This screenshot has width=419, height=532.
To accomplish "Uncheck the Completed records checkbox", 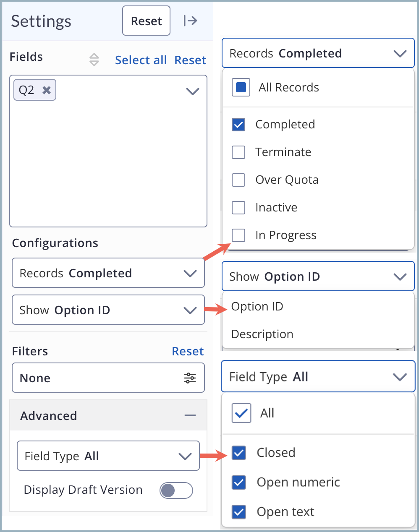I will click(238, 125).
